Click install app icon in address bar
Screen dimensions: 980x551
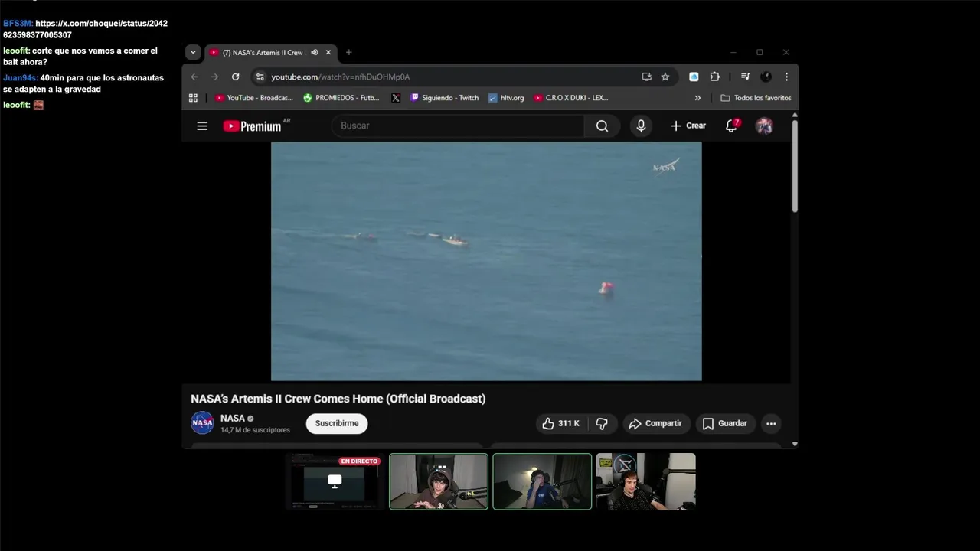click(x=647, y=77)
